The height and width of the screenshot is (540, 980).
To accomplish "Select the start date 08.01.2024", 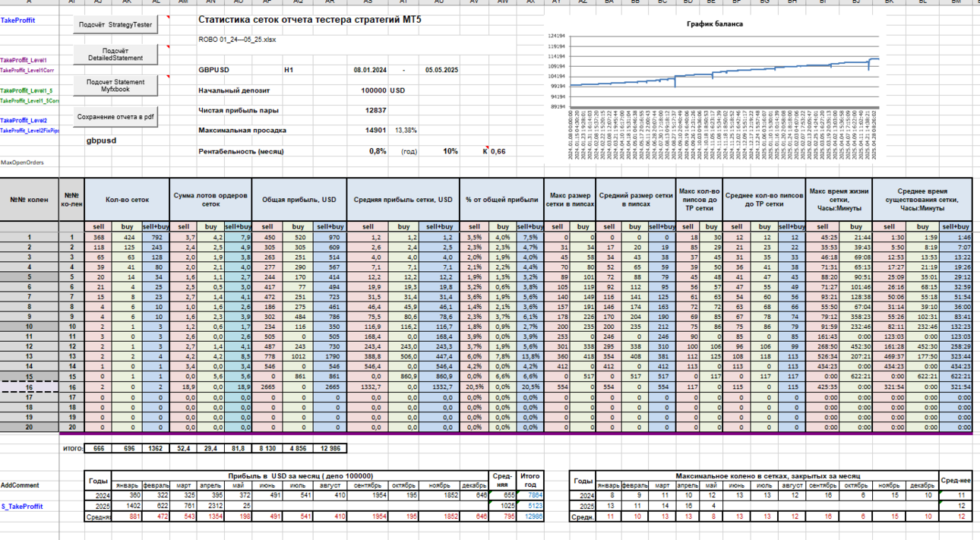I will click(x=370, y=70).
